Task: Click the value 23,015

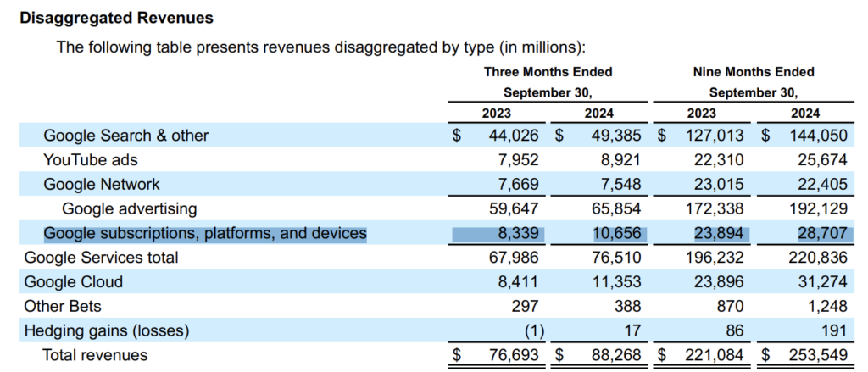Action: tap(717, 185)
